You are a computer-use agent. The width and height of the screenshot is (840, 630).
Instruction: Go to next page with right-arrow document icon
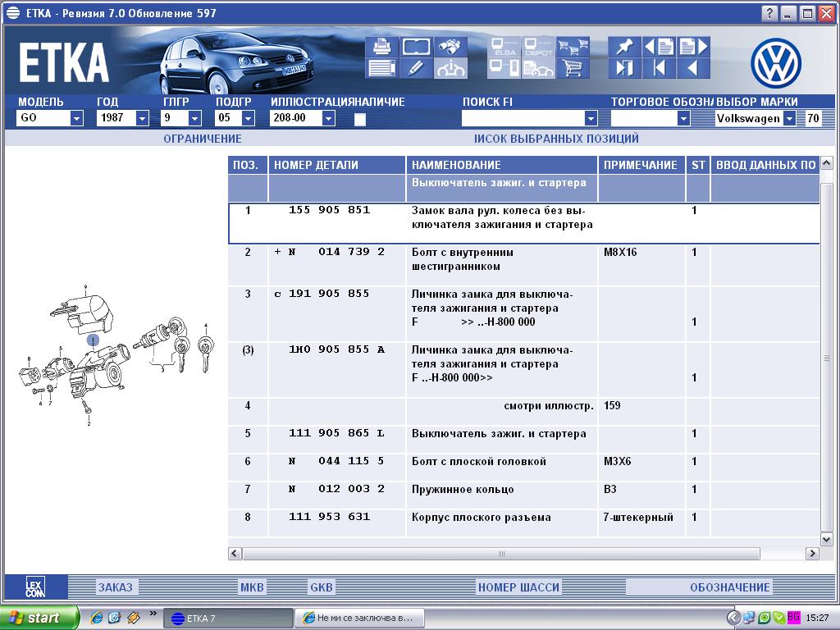(x=694, y=47)
